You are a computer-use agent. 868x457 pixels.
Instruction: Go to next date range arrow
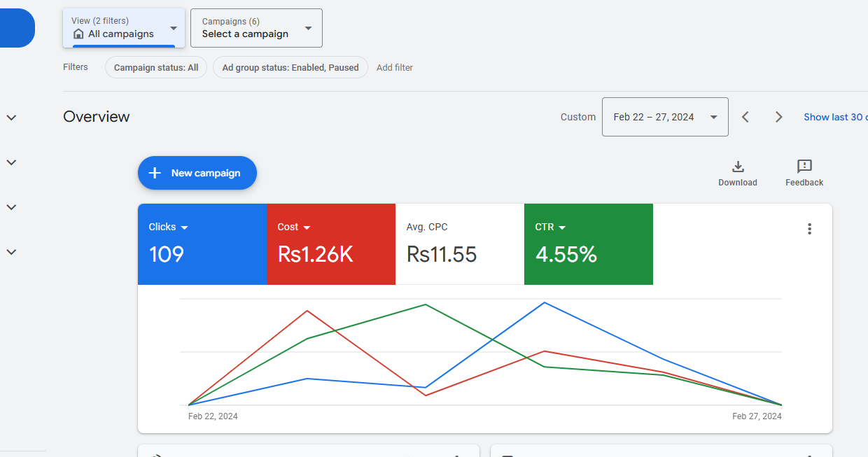(x=778, y=117)
